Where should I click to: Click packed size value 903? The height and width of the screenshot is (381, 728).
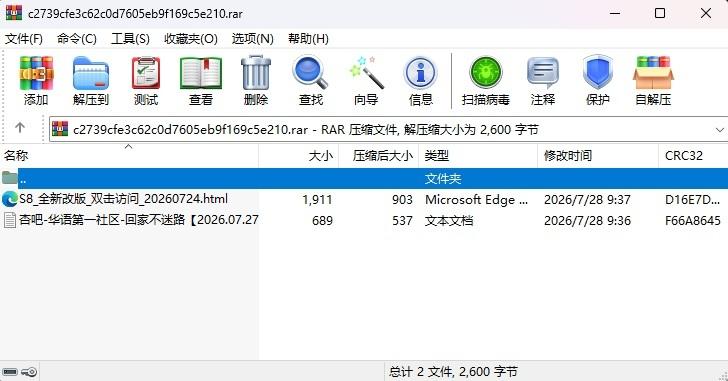point(402,200)
